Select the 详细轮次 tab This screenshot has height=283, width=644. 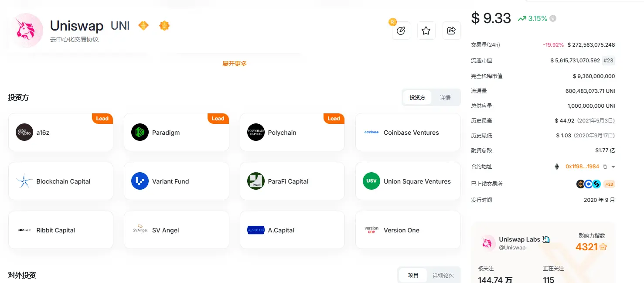tap(443, 276)
